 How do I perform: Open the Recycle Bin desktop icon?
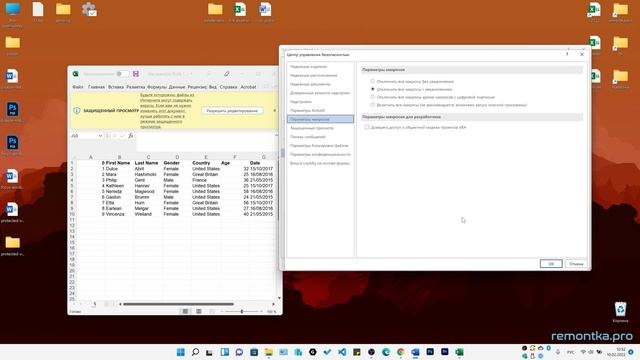620,311
